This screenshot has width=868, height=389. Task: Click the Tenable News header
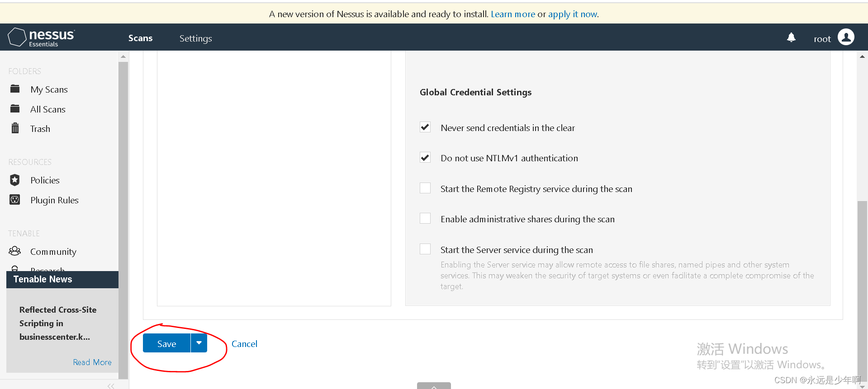coord(62,279)
